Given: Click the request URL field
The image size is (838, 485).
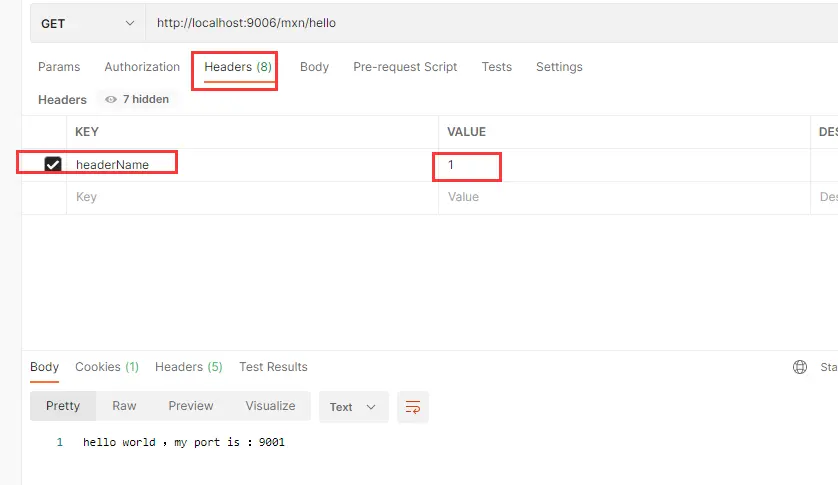Looking at the screenshot, I should pyautogui.click(x=492, y=23).
